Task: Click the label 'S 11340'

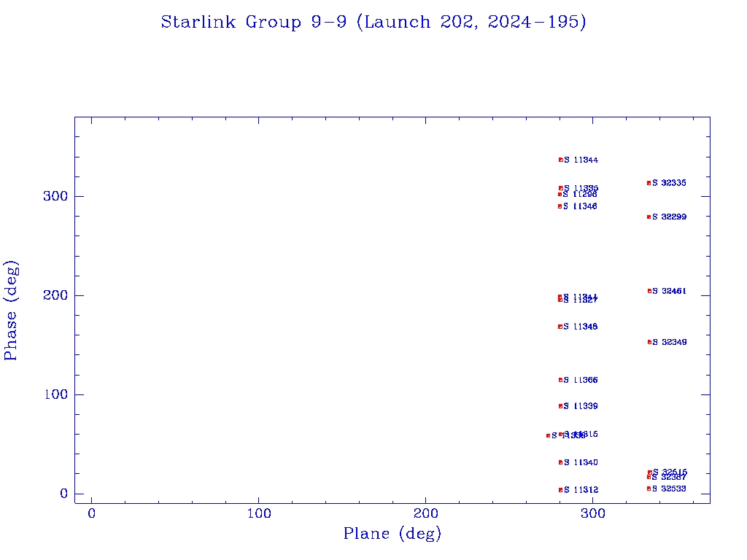Action: 581,462
